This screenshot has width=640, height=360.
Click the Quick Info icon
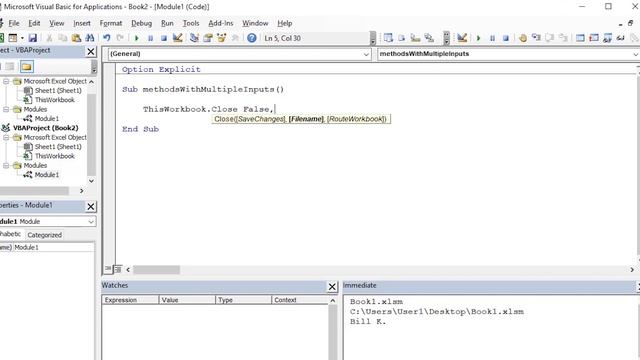pos(416,38)
